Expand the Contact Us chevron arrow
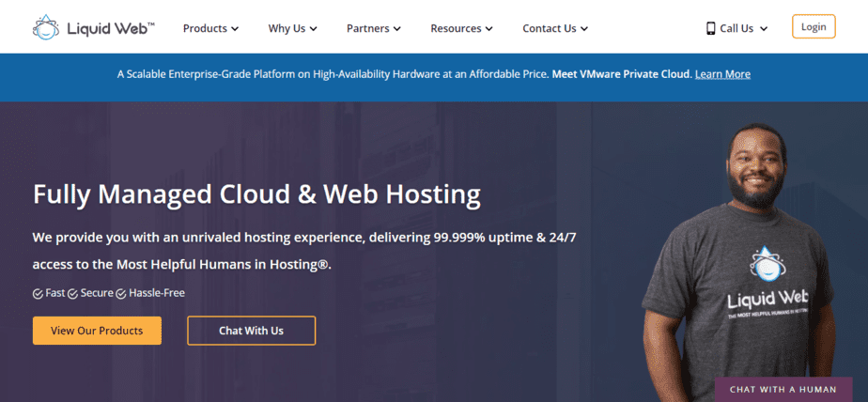Screen dimensions: 868x402 [x=584, y=29]
